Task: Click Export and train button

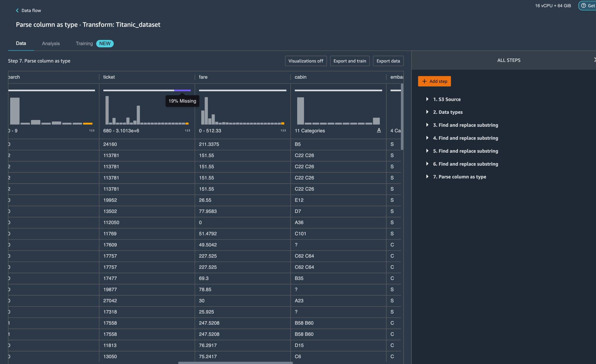Action: click(x=349, y=61)
